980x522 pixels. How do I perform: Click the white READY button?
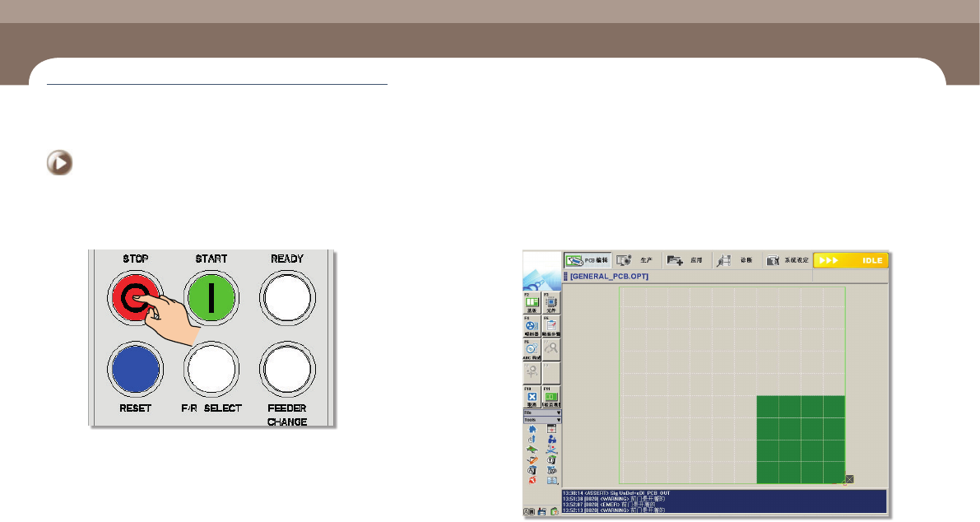[287, 297]
